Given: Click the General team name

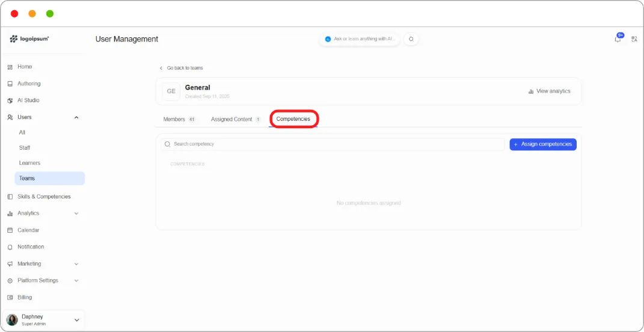Looking at the screenshot, I should pos(198,88).
